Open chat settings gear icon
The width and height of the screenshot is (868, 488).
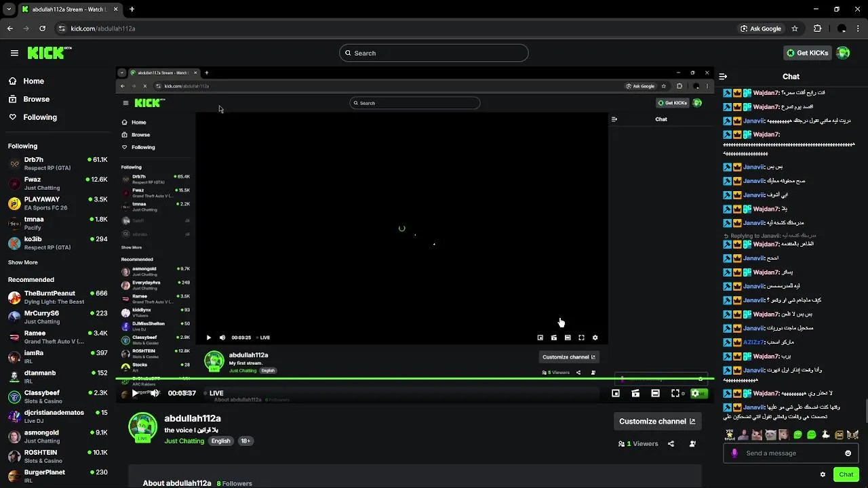(823, 474)
